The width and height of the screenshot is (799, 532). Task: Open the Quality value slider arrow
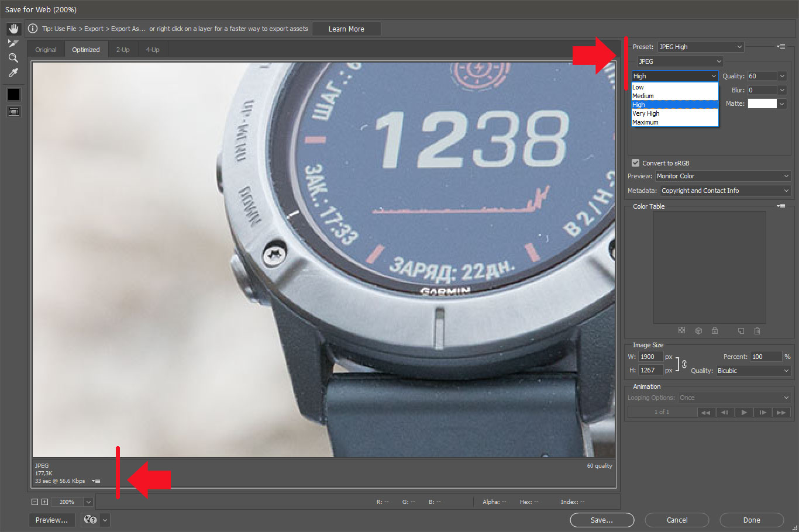pos(782,76)
